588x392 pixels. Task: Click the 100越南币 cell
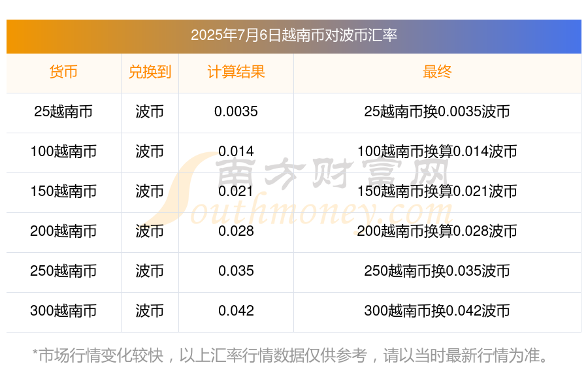pos(63,152)
